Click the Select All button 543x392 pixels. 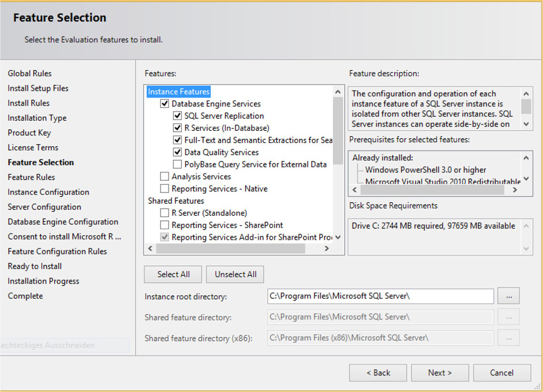[x=173, y=274]
